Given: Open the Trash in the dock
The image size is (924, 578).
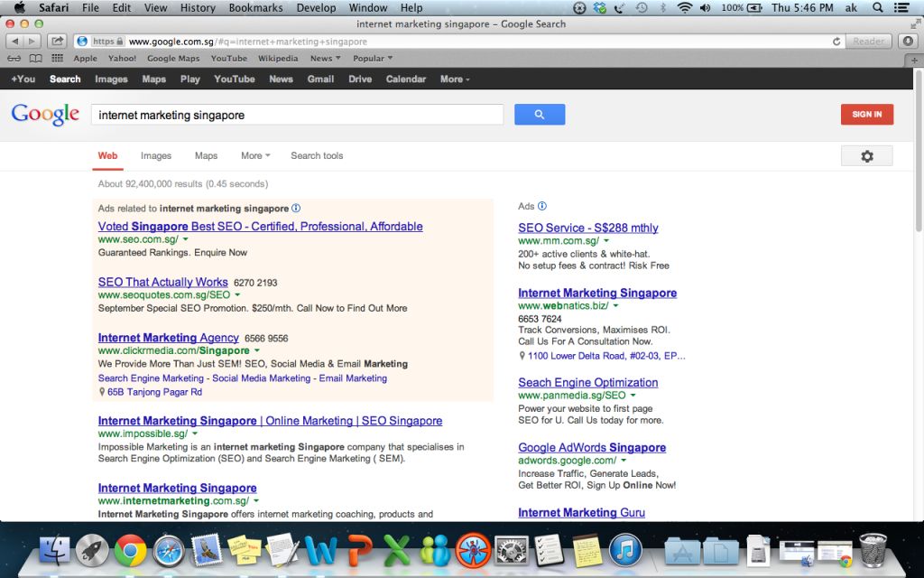Looking at the screenshot, I should [x=873, y=550].
